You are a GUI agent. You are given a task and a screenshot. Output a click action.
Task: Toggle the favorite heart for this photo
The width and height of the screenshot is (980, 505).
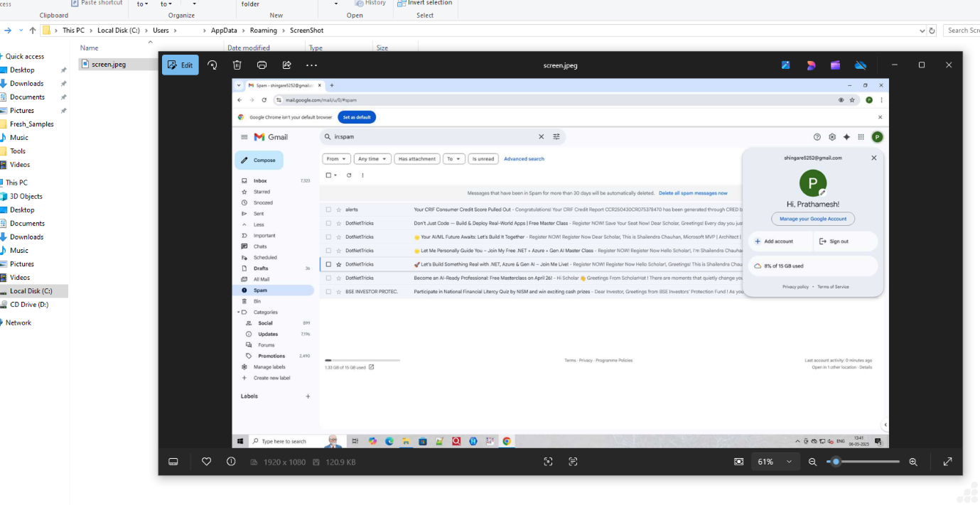[206, 462]
